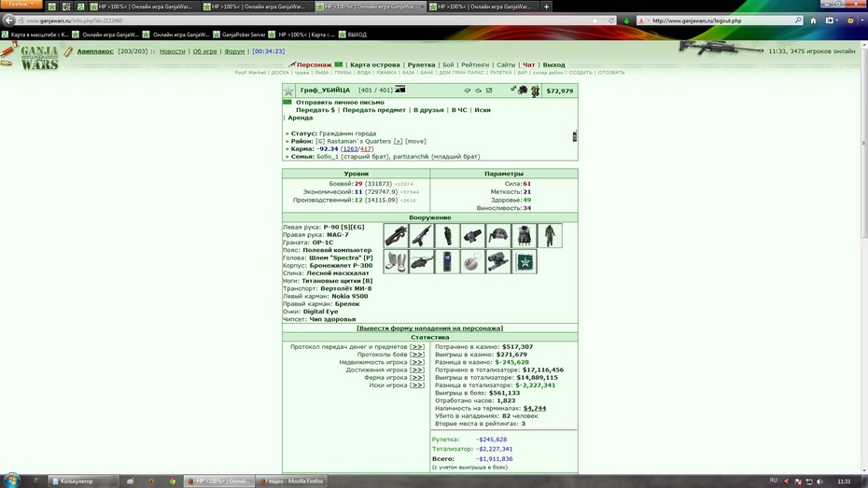Open the Spectra helmet item icon
Viewport: 868px width, 488px height.
(498, 236)
